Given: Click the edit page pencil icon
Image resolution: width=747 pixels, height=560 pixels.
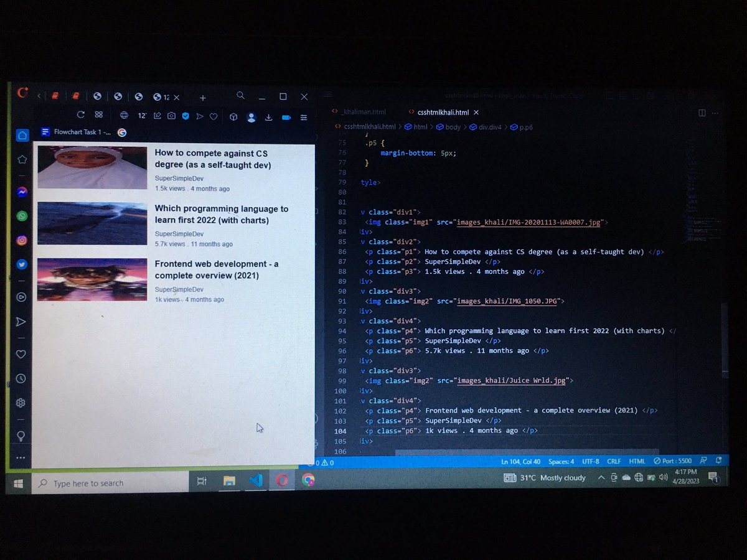Looking at the screenshot, I should (157, 116).
